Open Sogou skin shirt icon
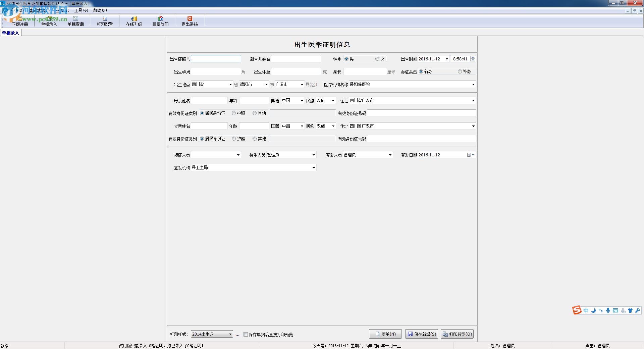The width and height of the screenshot is (644, 349). pos(630,310)
